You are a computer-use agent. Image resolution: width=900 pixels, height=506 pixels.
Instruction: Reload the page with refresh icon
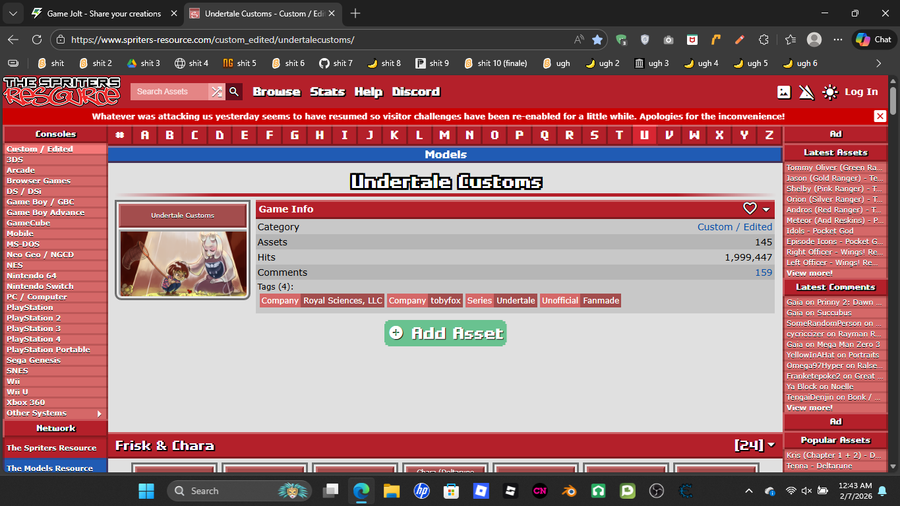tap(37, 40)
